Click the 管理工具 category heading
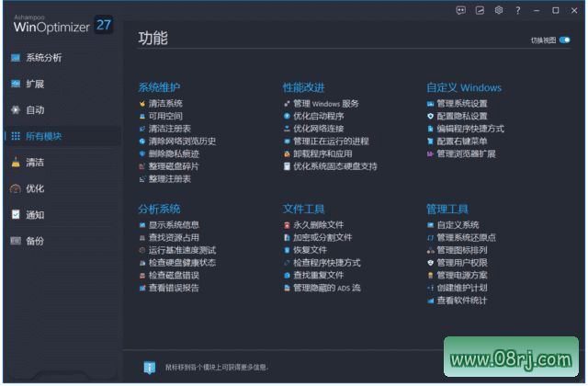 pyautogui.click(x=447, y=209)
